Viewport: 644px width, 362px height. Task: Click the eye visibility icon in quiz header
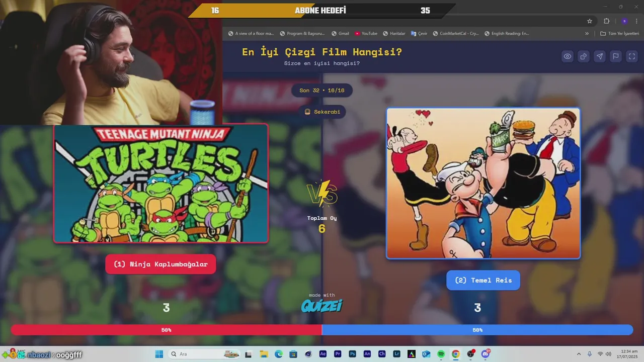click(x=568, y=56)
